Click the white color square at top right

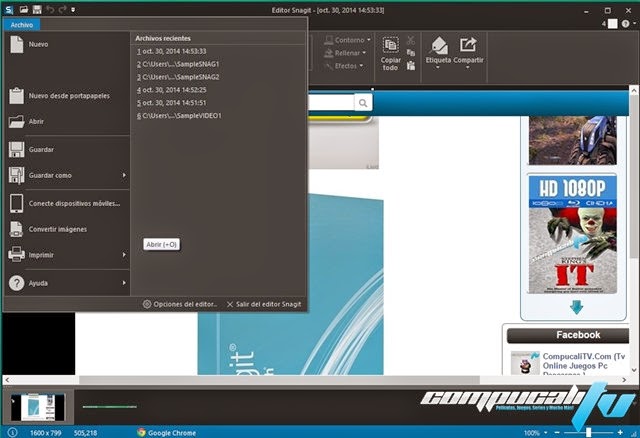[x=612, y=24]
